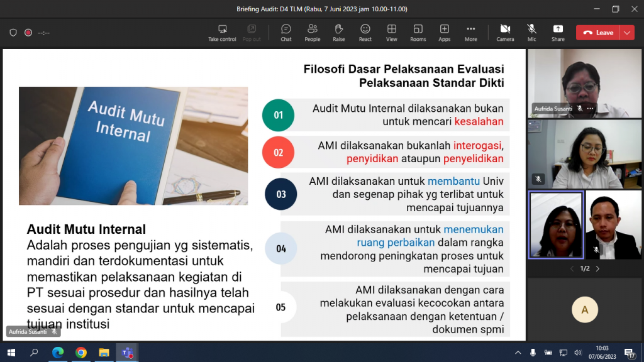Open the More actions menu
Screen dimensions: 644x362
470,32
